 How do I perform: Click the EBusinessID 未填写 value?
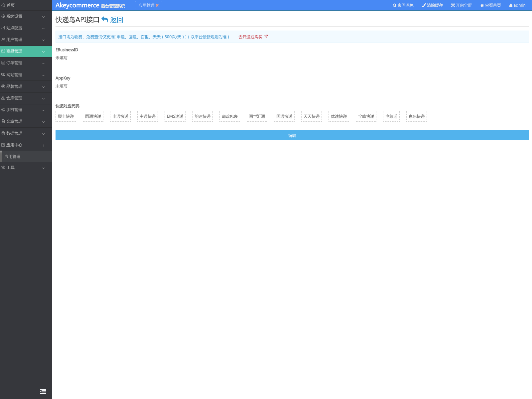[62, 58]
